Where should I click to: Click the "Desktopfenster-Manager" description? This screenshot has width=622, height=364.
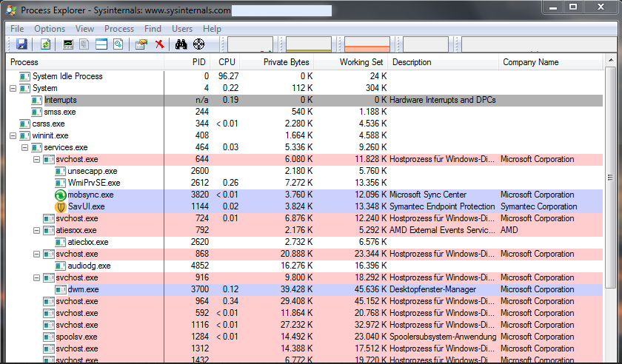(432, 289)
